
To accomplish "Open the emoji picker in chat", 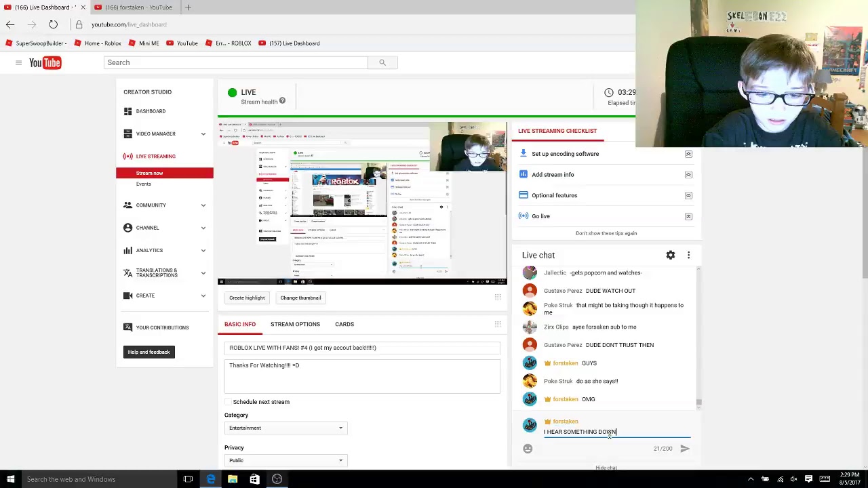I will 528,448.
